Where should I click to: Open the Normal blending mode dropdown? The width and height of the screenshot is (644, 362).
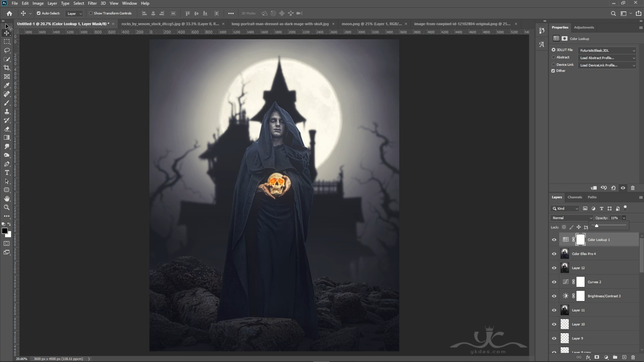coord(572,218)
